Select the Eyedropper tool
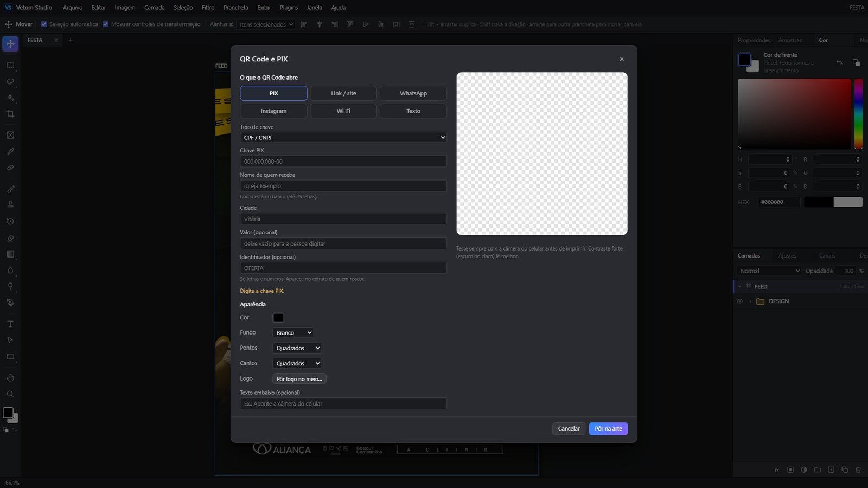The height and width of the screenshot is (488, 868). coord(10,151)
